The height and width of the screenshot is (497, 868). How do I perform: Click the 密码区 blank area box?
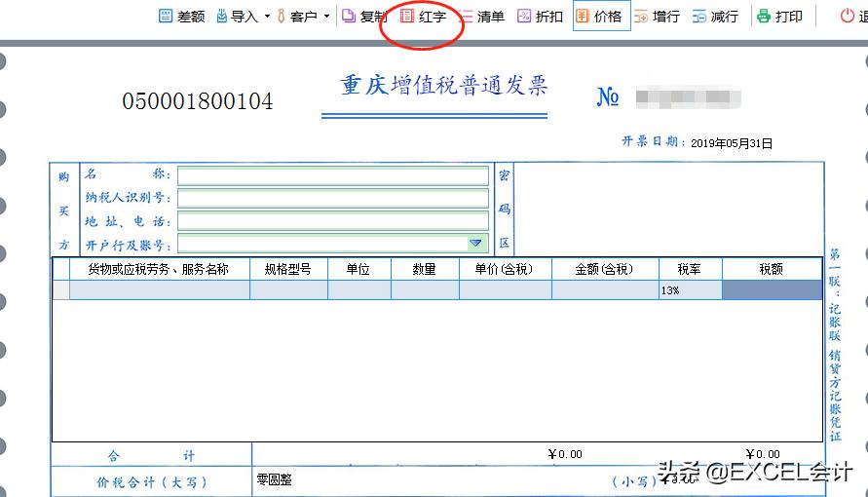tap(668, 210)
